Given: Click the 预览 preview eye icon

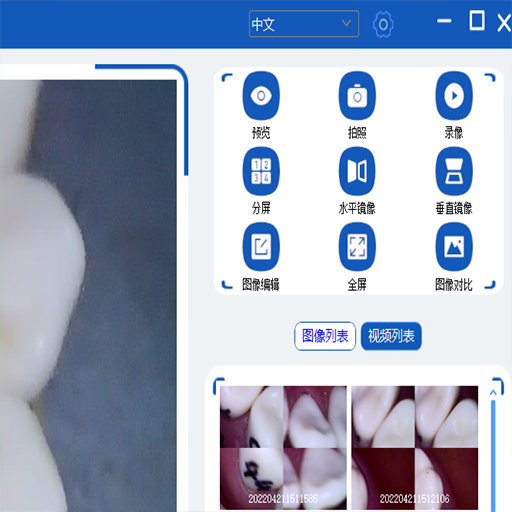Looking at the screenshot, I should tap(261, 96).
